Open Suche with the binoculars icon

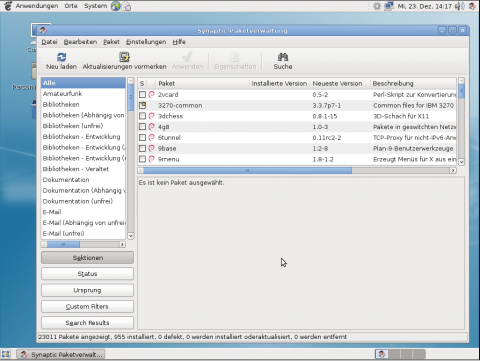[x=283, y=57]
